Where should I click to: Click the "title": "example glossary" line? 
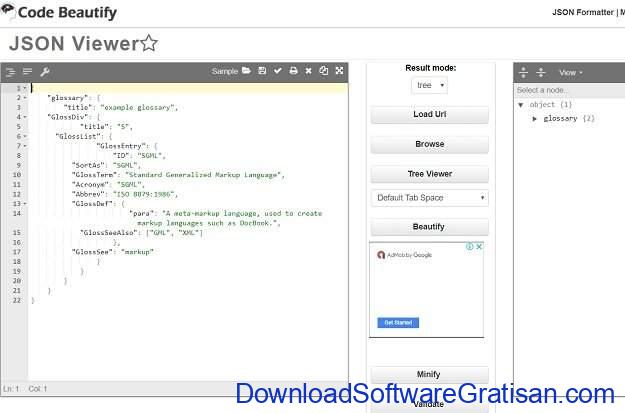tap(121, 108)
